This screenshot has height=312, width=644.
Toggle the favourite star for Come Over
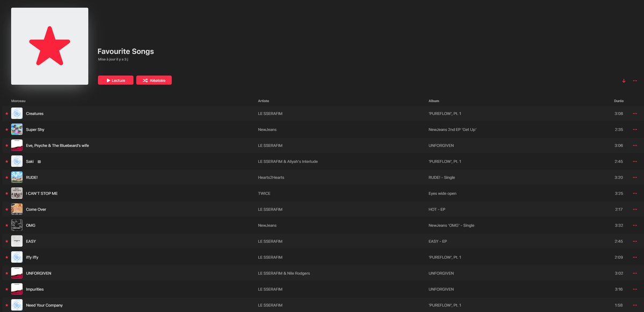pyautogui.click(x=7, y=209)
